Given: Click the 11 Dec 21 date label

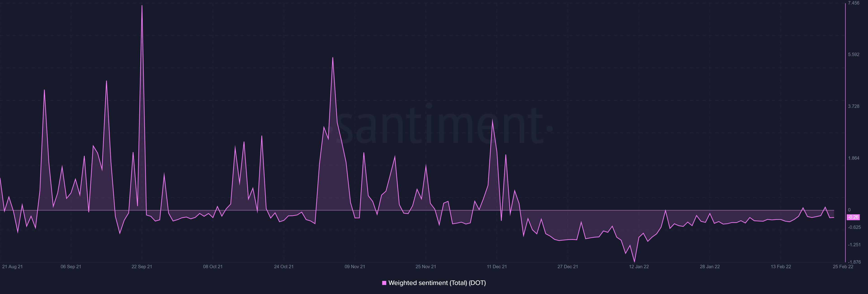Looking at the screenshot, I should (x=497, y=266).
